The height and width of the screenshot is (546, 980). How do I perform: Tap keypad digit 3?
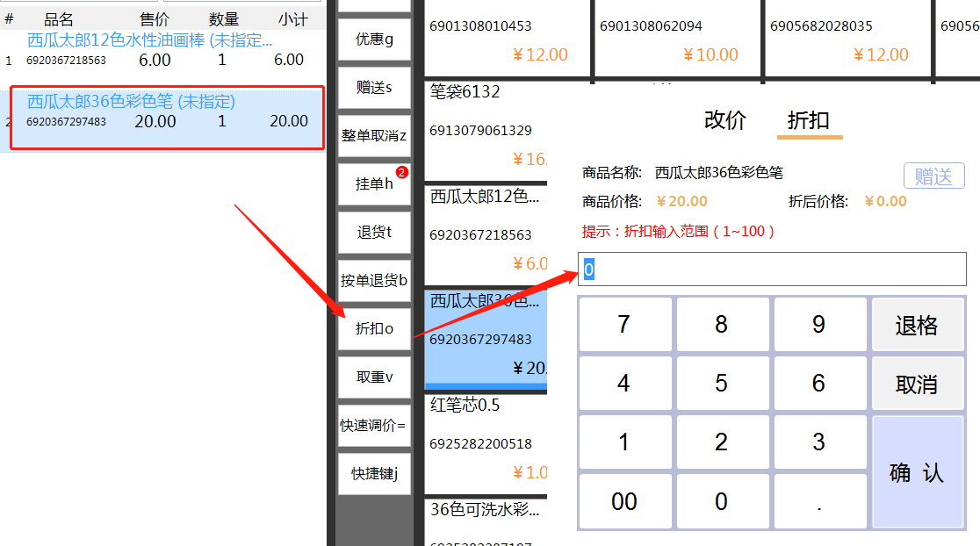coord(820,442)
